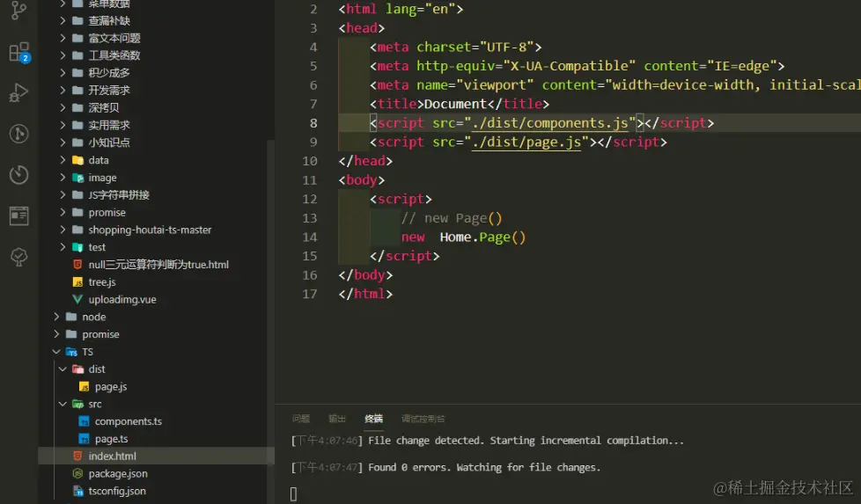Expand the JS字符串拼接 folder chevron
861x504 pixels.
pos(63,194)
